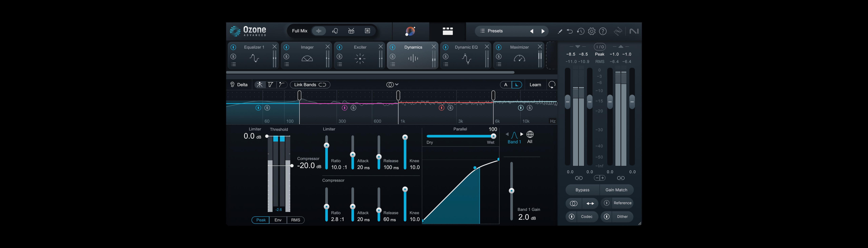
Task: Open the Master Assistant orb
Action: coord(410,31)
